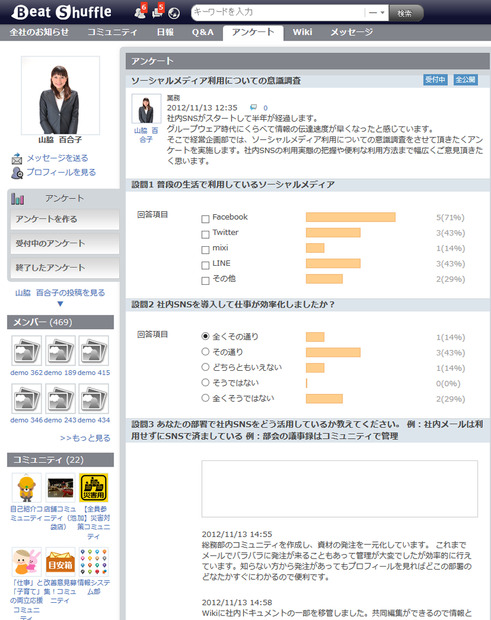491x620 pixels.
Task: Expand 山脇 百合子の投稿 with the down arrow
Action: pyautogui.click(x=60, y=304)
